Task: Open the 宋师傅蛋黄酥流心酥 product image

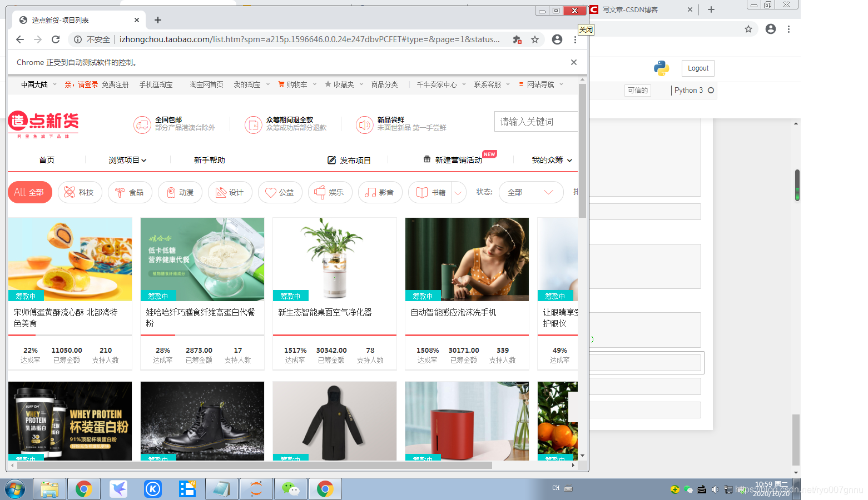Action: (70, 259)
